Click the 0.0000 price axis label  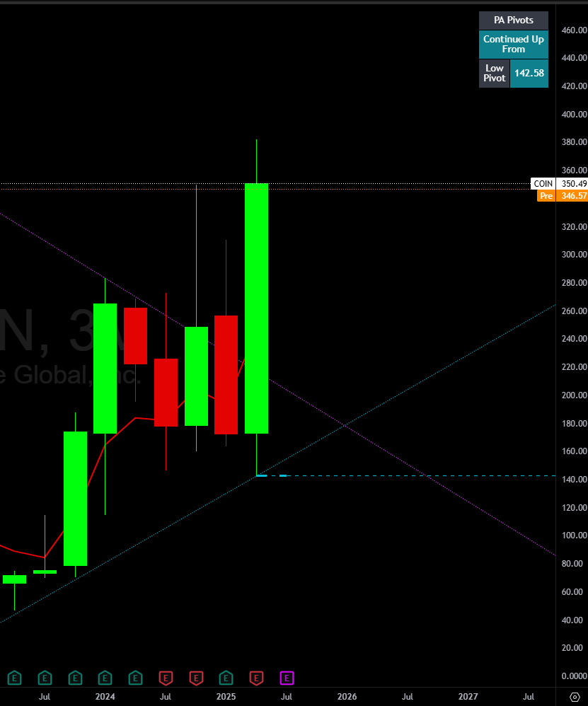(574, 676)
